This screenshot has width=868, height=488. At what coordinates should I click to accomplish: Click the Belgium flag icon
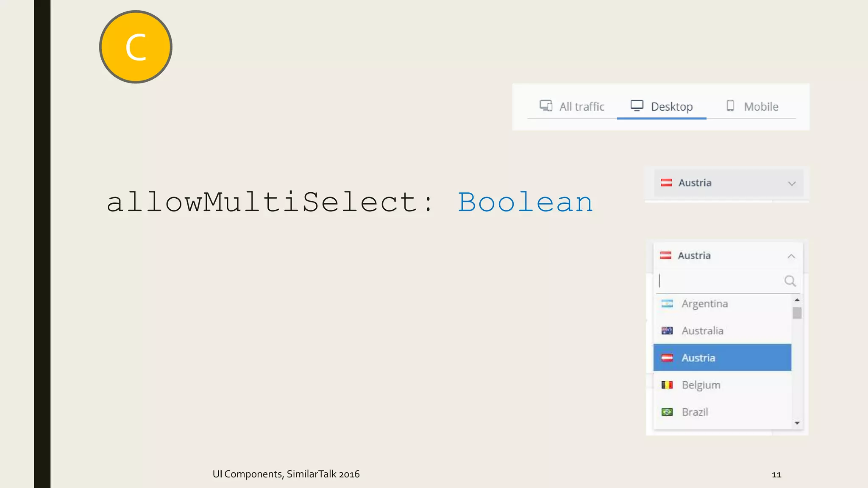(x=667, y=385)
